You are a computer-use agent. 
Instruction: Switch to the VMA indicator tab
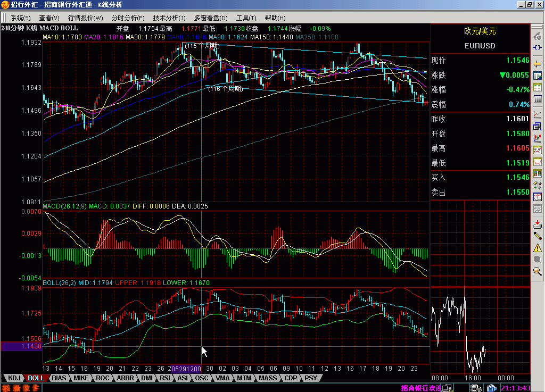tap(222, 378)
